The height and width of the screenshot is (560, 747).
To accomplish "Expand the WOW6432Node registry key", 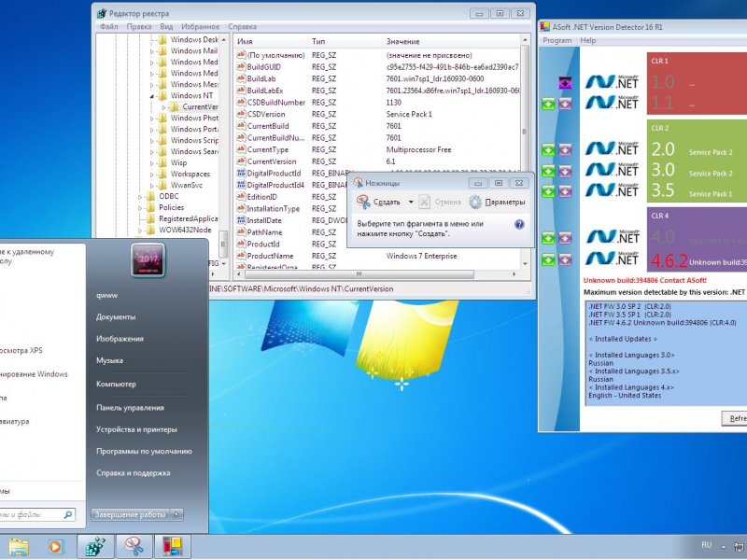I will (140, 230).
